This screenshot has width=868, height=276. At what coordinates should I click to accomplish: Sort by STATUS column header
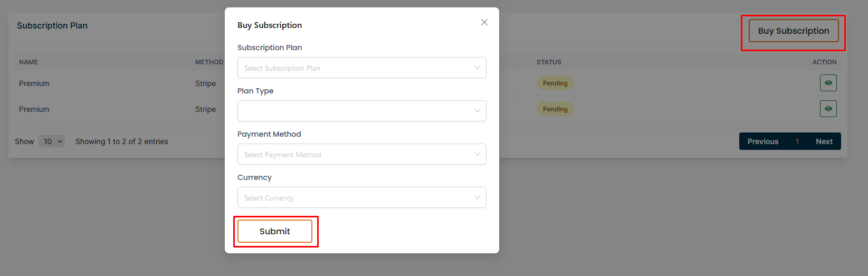pos(549,62)
